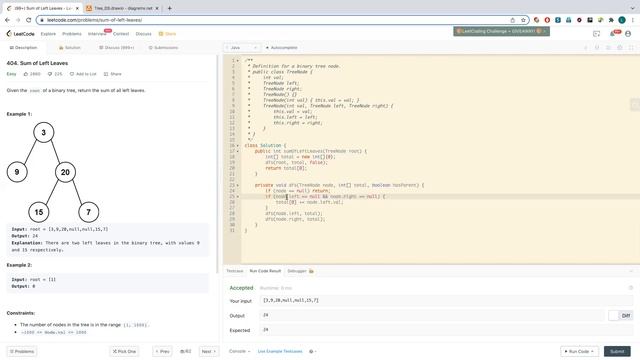Open the Debugger tab

pyautogui.click(x=300, y=271)
